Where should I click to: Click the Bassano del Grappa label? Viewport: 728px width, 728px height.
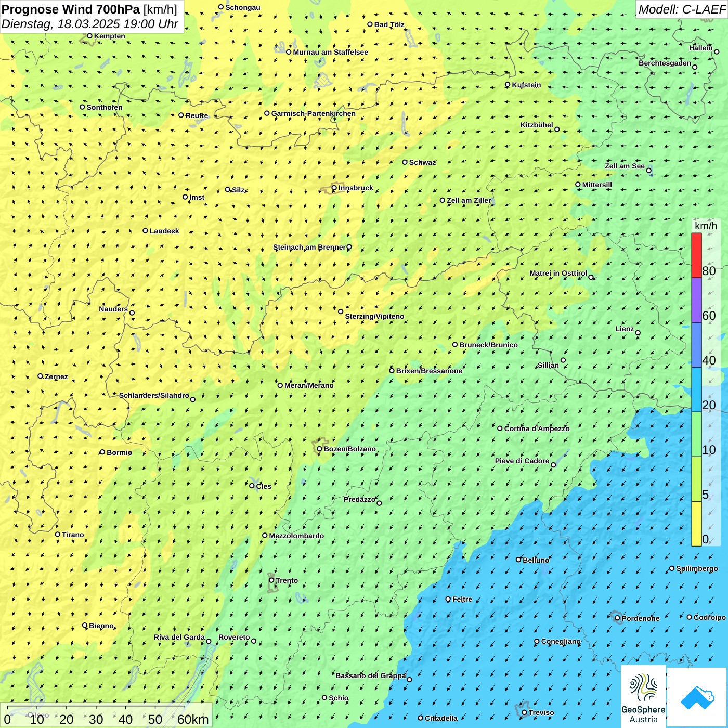pyautogui.click(x=371, y=675)
